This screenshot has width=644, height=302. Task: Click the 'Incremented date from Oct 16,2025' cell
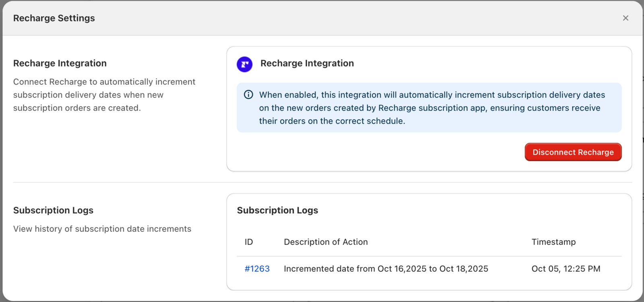point(386,269)
